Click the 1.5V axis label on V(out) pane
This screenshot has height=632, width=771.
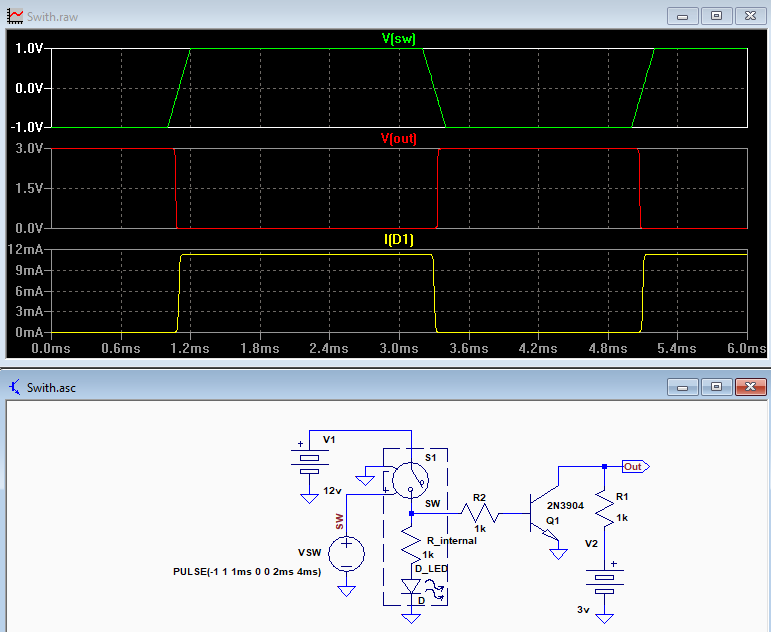(x=29, y=188)
